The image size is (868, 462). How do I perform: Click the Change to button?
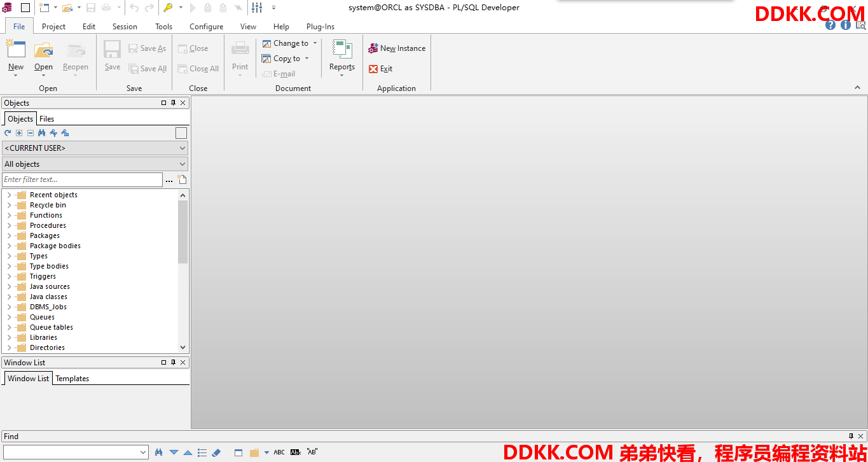(x=289, y=43)
